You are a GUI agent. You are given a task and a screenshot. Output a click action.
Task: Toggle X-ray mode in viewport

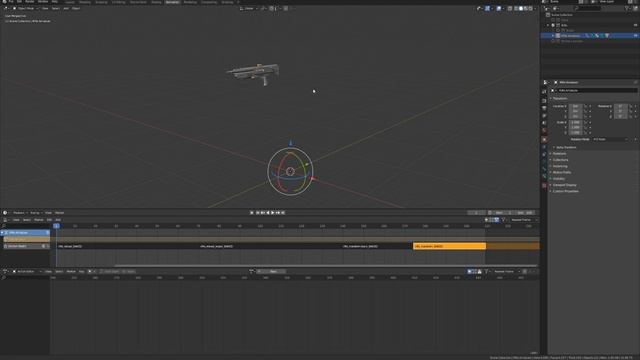click(x=510, y=8)
